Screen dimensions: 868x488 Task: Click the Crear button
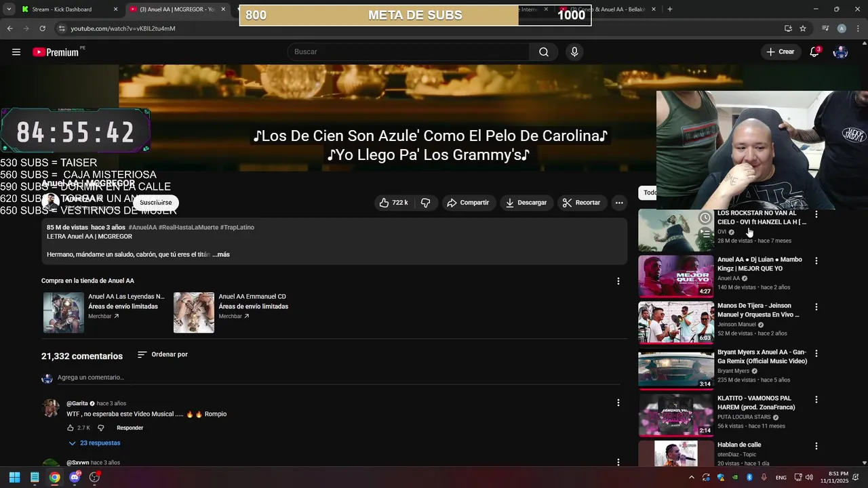780,52
